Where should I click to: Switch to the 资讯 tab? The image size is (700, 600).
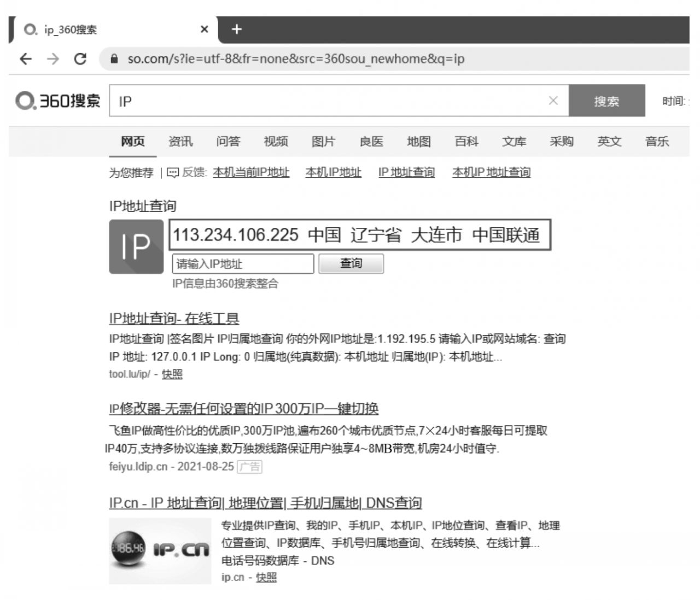[x=180, y=142]
